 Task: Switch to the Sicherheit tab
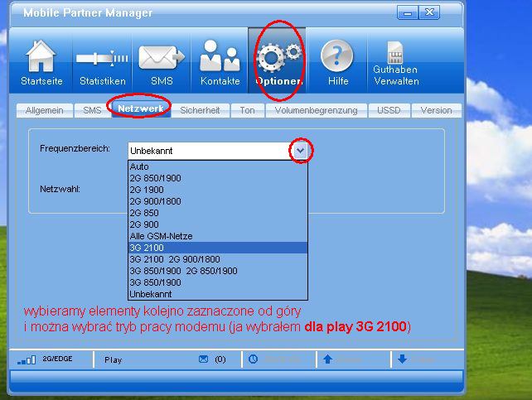pyautogui.click(x=201, y=110)
